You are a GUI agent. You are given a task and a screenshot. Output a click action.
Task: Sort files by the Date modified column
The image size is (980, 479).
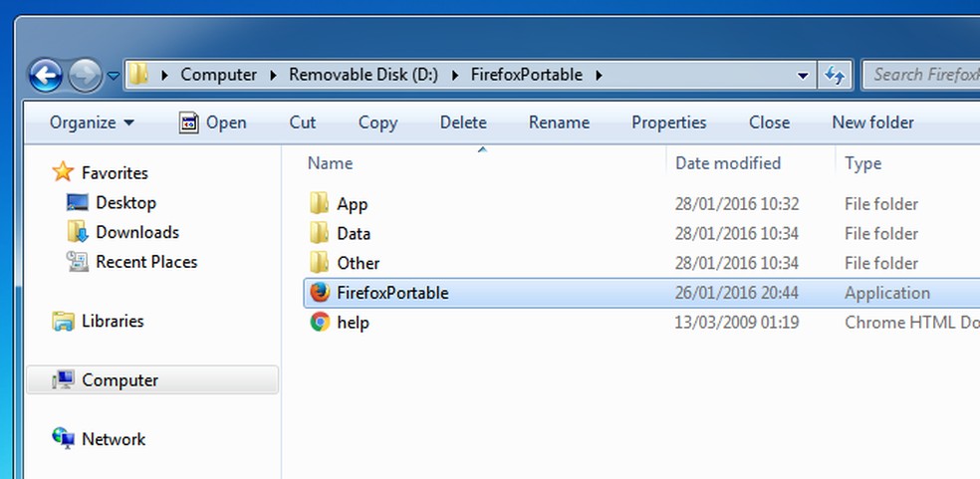[x=728, y=163]
